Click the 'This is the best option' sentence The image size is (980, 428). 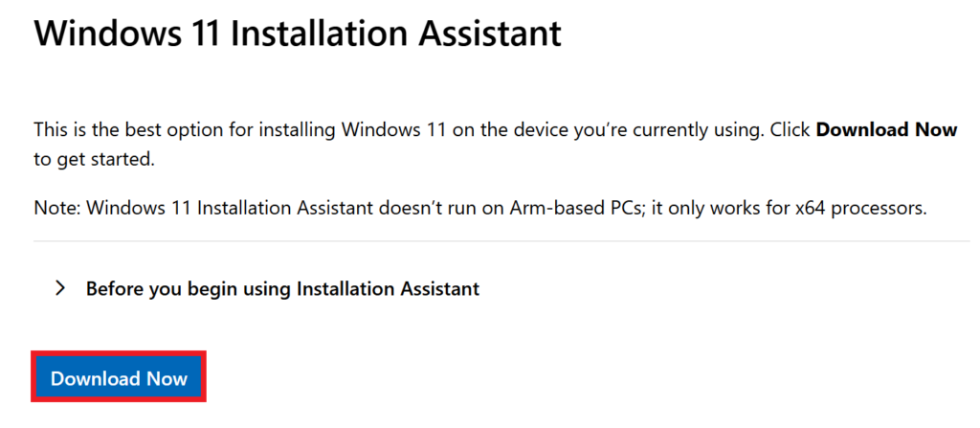pos(496,144)
